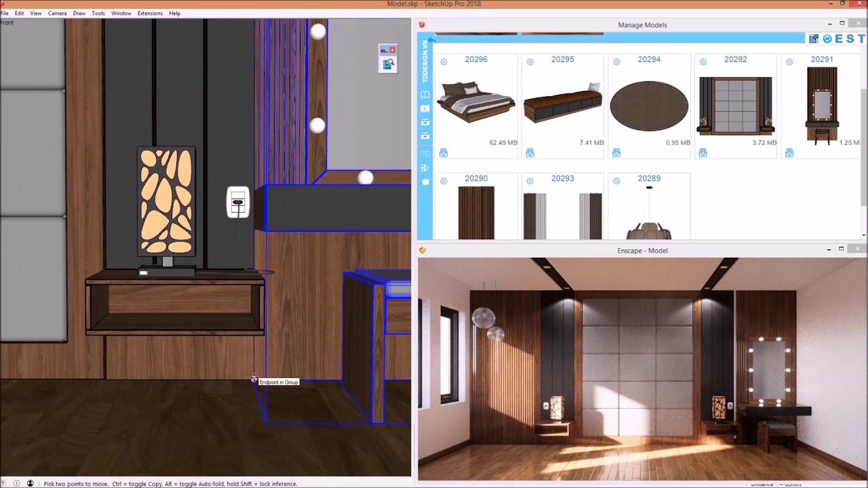This screenshot has height=488, width=868.
Task: Select the headboard wall thumbnail 20292
Action: click(x=736, y=106)
